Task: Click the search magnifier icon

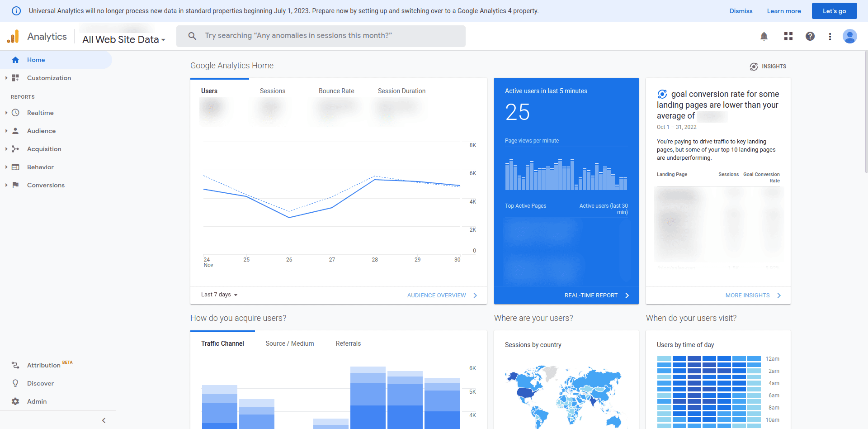Action: (192, 36)
